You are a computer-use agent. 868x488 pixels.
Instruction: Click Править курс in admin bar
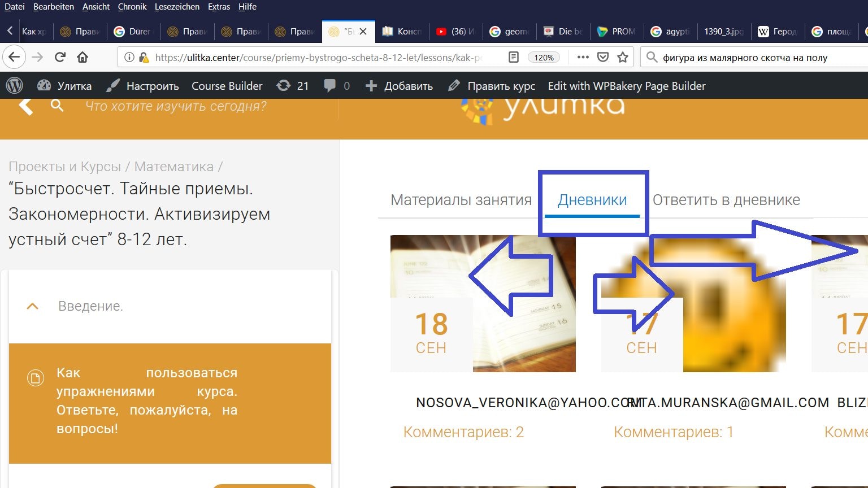(x=492, y=86)
